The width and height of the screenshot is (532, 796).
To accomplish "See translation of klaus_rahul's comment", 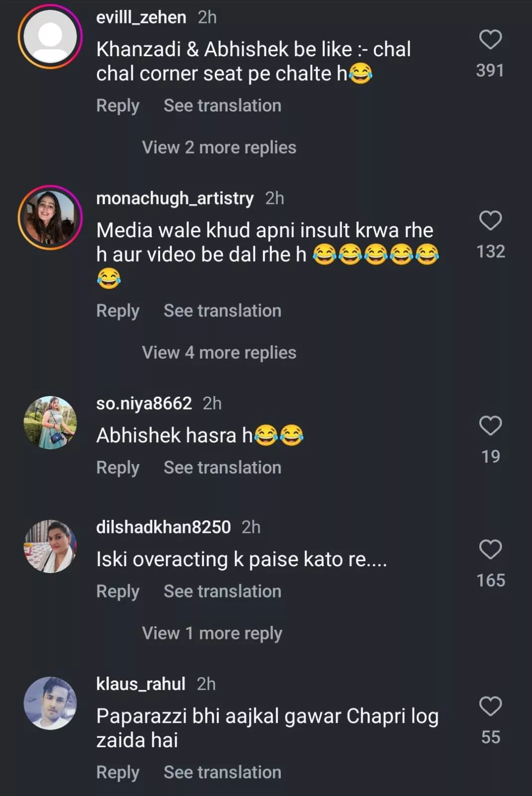I will [x=222, y=773].
